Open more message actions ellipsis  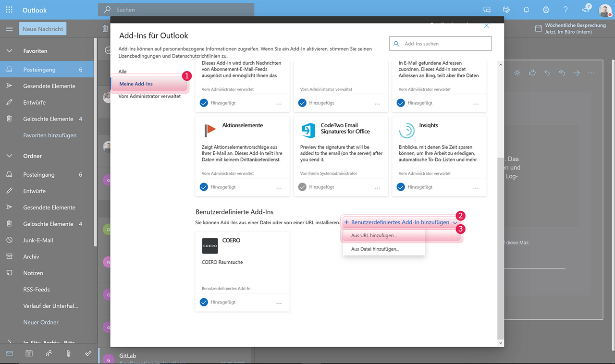[x=591, y=73]
